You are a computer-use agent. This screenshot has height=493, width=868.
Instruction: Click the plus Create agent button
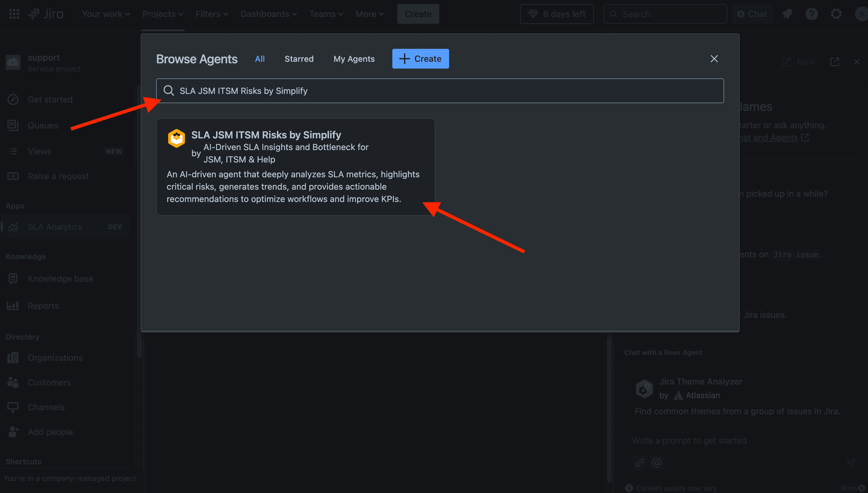point(420,58)
